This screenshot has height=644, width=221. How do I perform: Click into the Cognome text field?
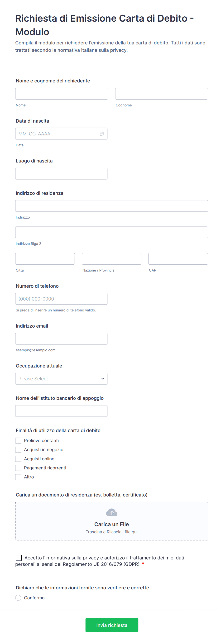161,94
